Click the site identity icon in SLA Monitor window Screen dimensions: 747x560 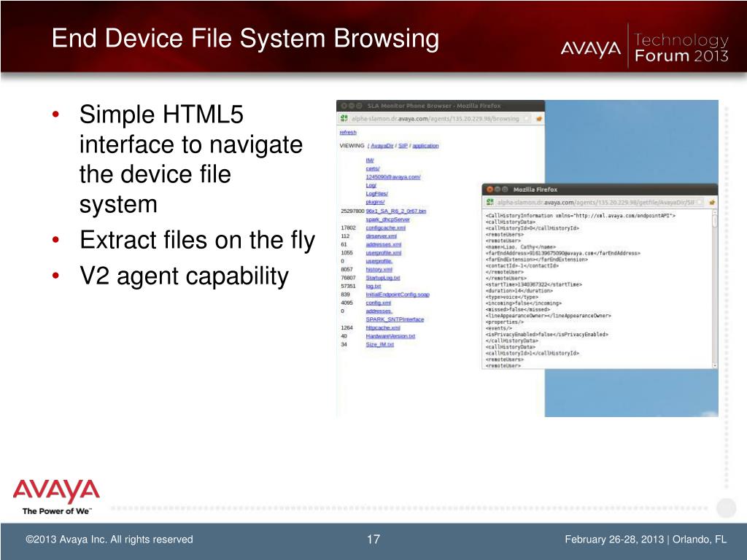point(344,119)
